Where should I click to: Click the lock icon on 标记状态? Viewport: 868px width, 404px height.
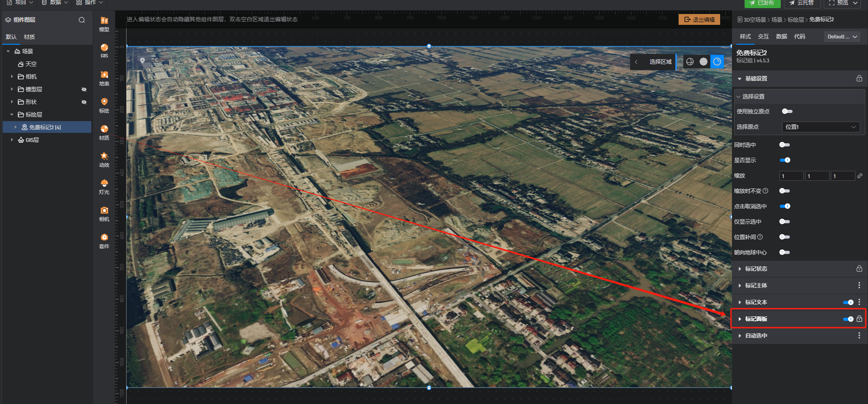tap(859, 268)
